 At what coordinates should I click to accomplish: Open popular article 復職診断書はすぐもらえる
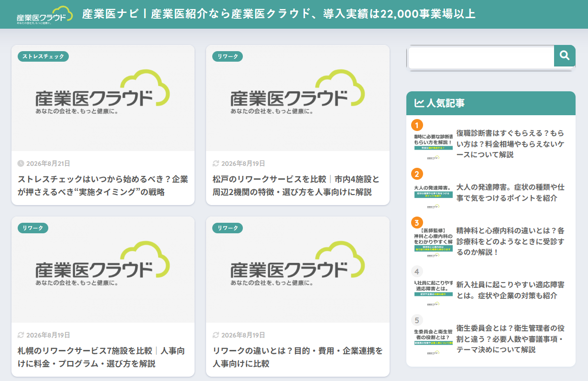(510, 143)
